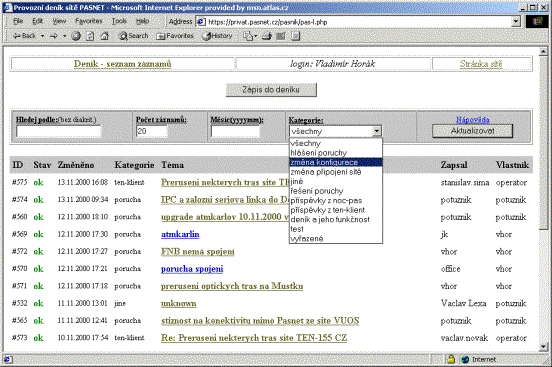Click the lock icon in status bar

click(x=451, y=359)
